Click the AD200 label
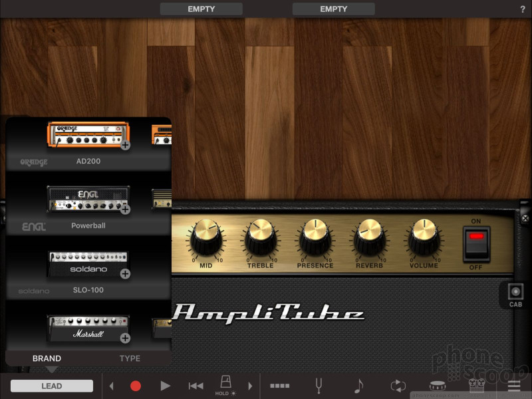Image resolution: width=532 pixels, height=399 pixels. pyautogui.click(x=88, y=161)
